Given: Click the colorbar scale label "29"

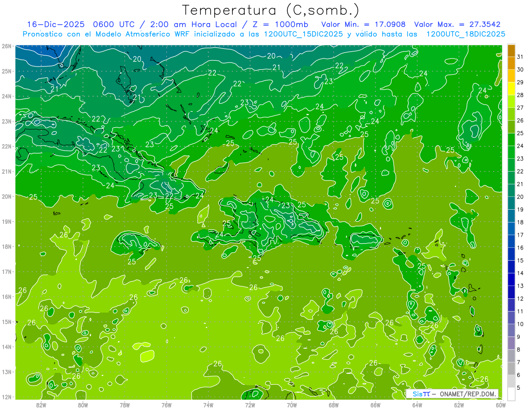Looking at the screenshot, I should coord(520,82).
